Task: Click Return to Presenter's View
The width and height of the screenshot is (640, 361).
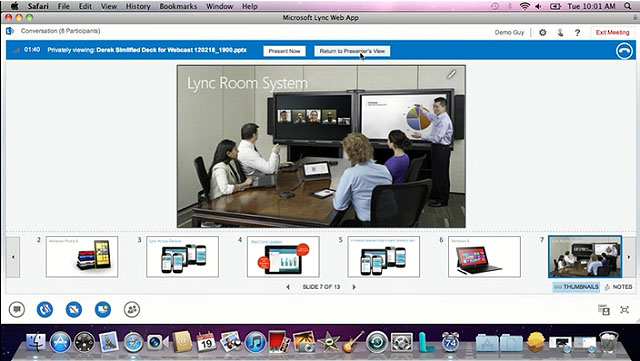Action: pos(352,51)
